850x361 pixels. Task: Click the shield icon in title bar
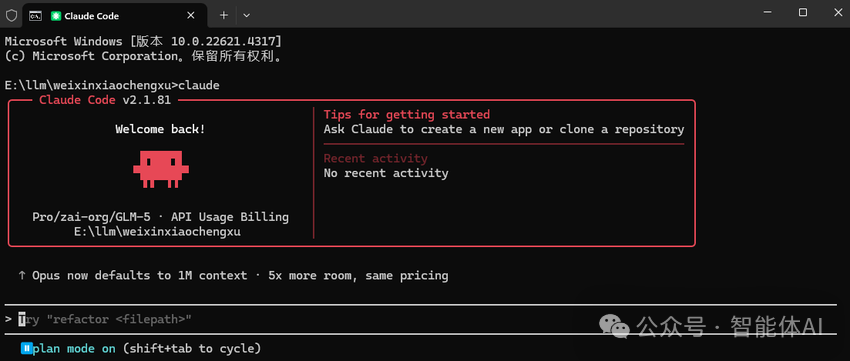(11, 15)
